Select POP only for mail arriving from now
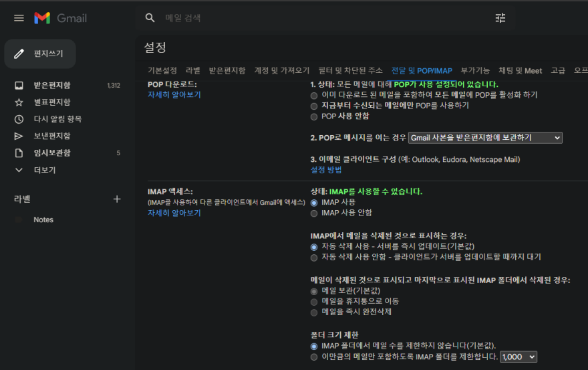 click(314, 106)
